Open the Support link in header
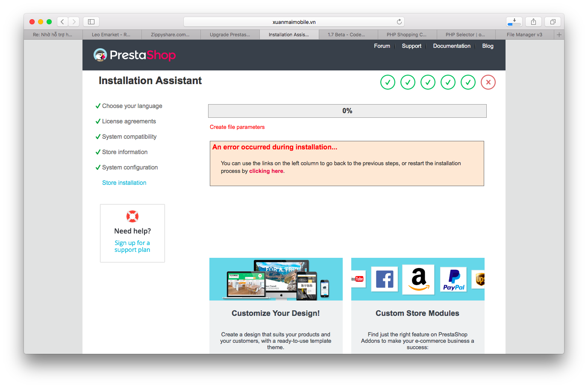The image size is (588, 388). (412, 46)
